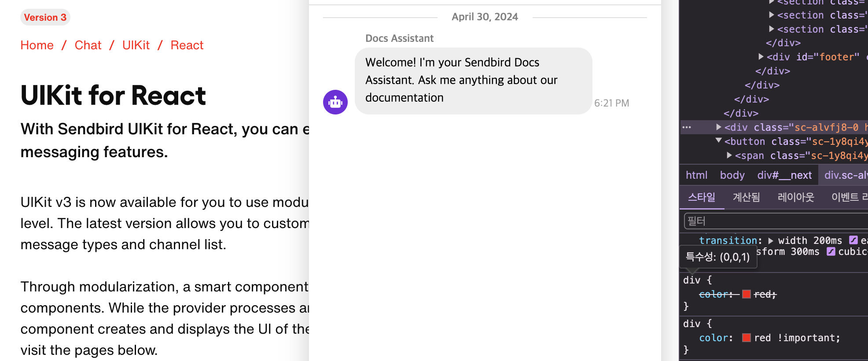This screenshot has width=868, height=361.
Task: Click the Docs Assistant robot avatar
Action: click(335, 102)
